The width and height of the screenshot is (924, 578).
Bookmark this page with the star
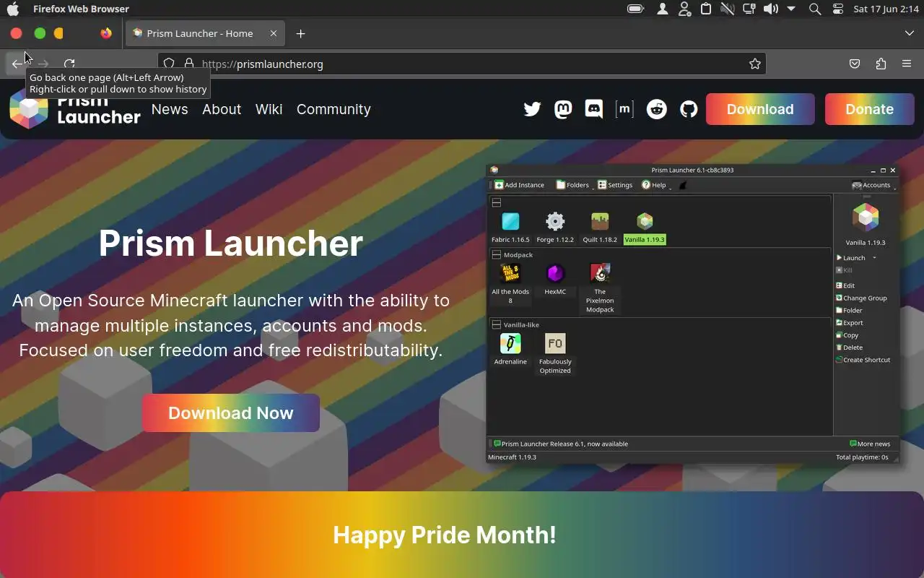click(755, 64)
